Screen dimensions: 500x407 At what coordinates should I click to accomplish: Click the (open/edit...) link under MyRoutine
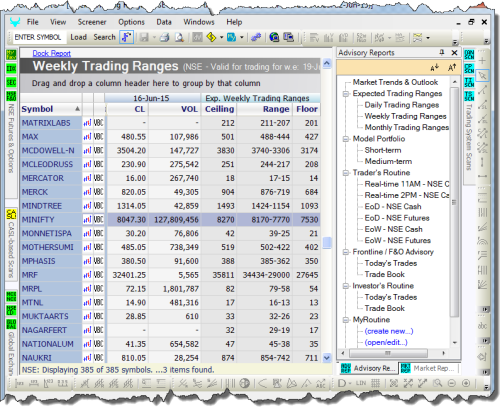pos(386,343)
